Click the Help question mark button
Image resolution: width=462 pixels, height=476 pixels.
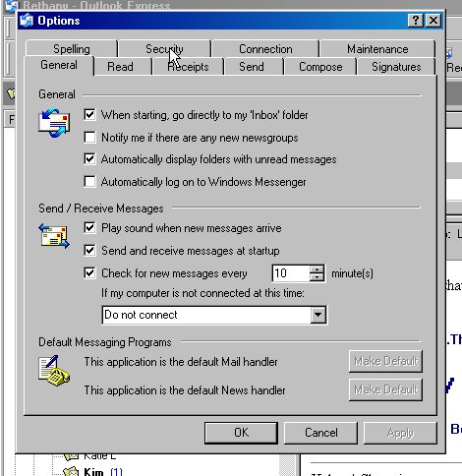coord(416,21)
